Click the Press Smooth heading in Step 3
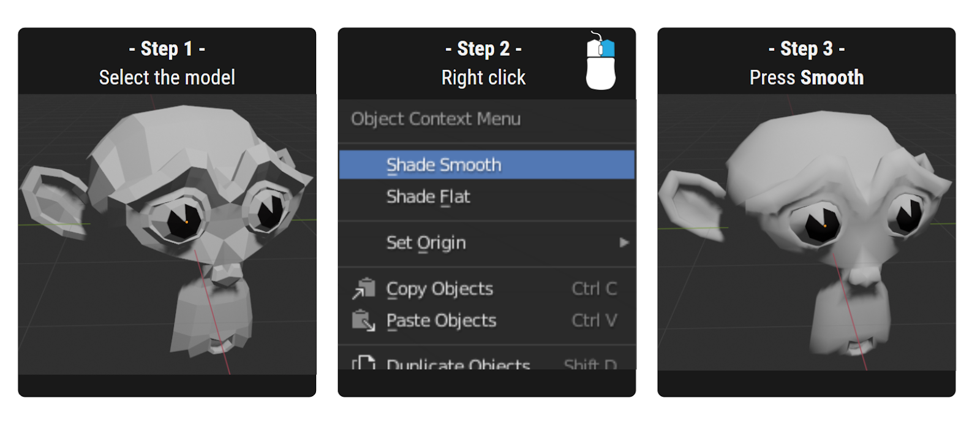980x439 pixels. pyautogui.click(x=806, y=77)
